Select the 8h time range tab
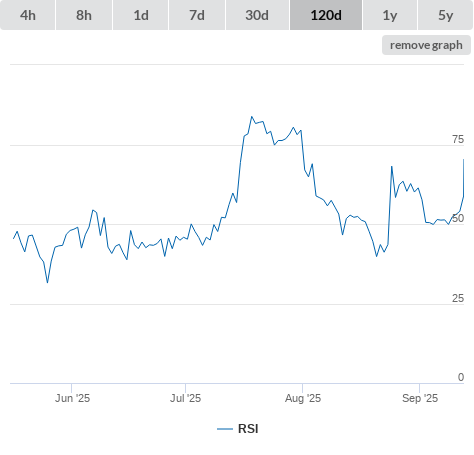The height and width of the screenshot is (455, 474). click(x=84, y=15)
